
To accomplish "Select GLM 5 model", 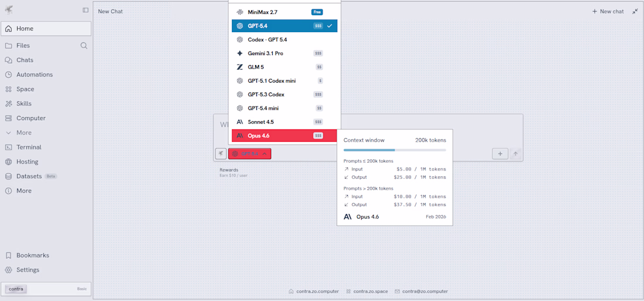I will tap(285, 67).
